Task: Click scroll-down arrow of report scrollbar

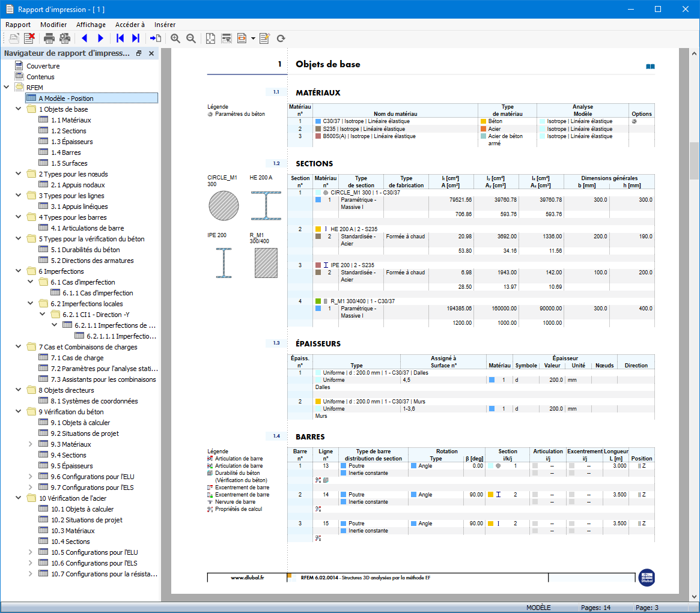Action: 694,597
